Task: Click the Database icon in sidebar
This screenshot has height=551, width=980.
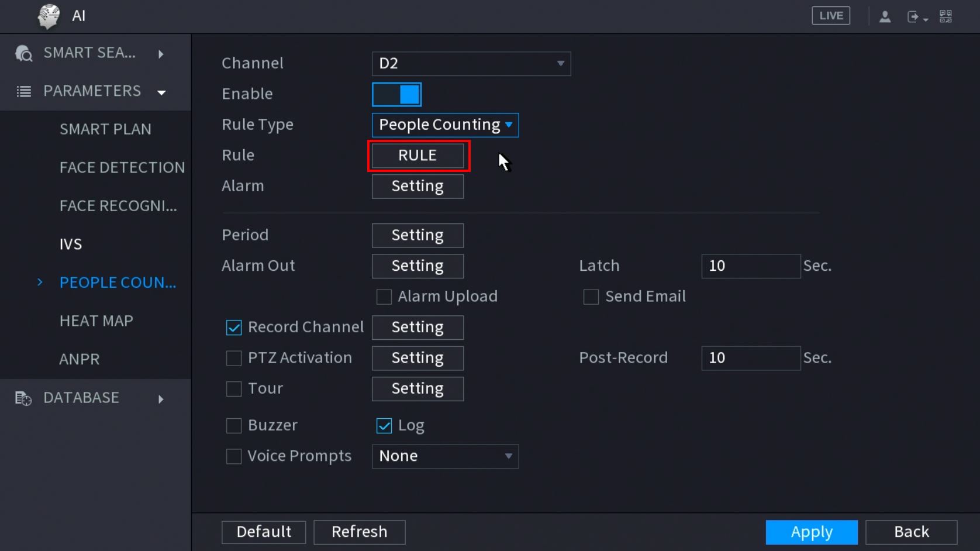Action: [x=23, y=398]
